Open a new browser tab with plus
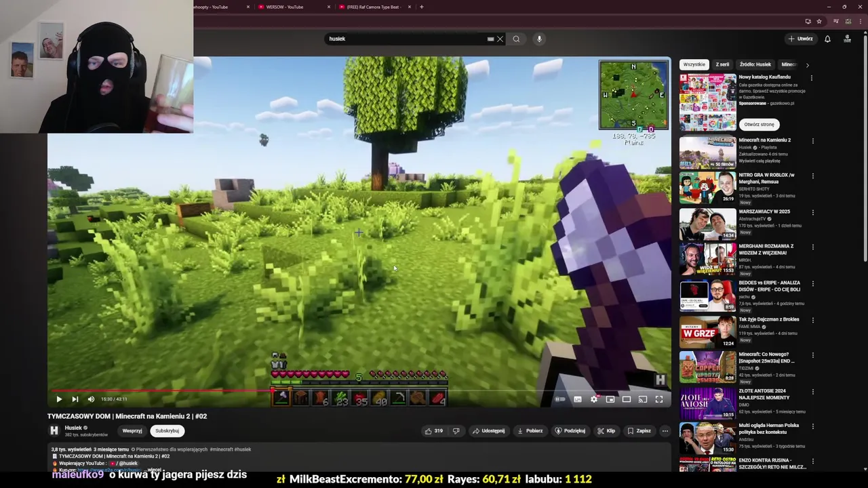 (x=422, y=7)
